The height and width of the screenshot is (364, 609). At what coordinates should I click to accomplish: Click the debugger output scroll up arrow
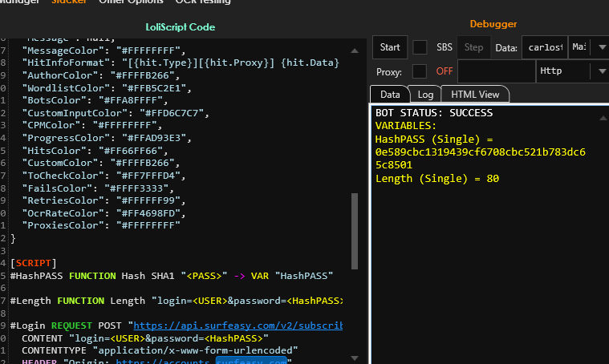click(603, 118)
